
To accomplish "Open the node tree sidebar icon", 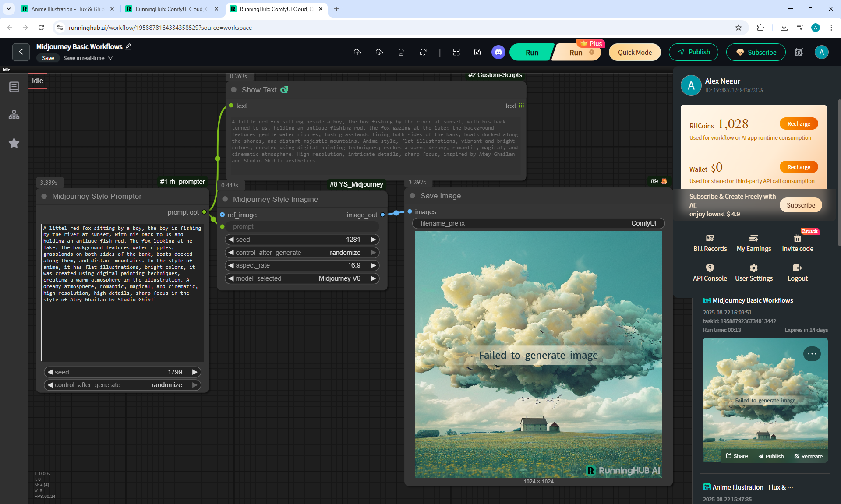I will pos(14,115).
